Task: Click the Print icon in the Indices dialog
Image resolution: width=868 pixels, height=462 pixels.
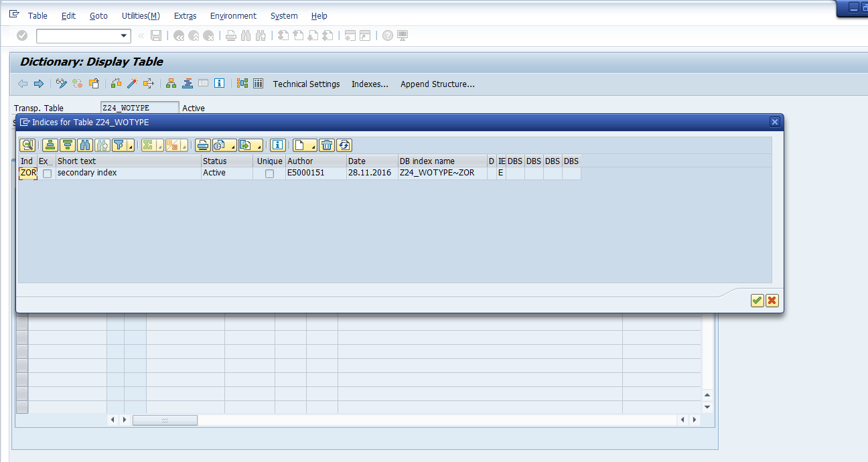Action: pos(203,145)
